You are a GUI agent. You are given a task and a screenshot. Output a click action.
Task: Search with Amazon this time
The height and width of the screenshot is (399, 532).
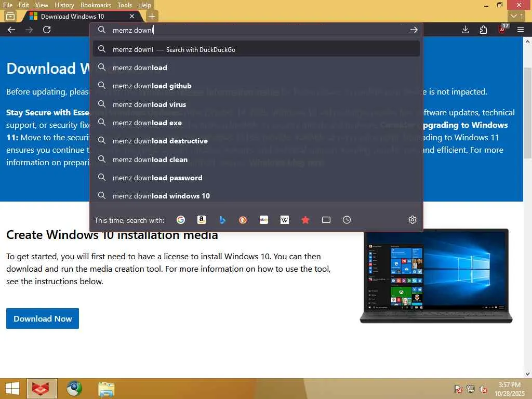coord(202,220)
